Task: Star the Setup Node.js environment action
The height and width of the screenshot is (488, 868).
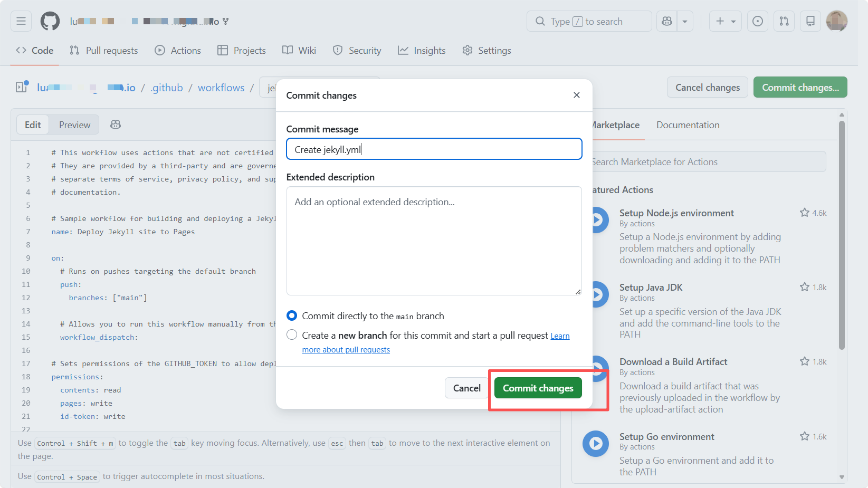Action: click(804, 213)
